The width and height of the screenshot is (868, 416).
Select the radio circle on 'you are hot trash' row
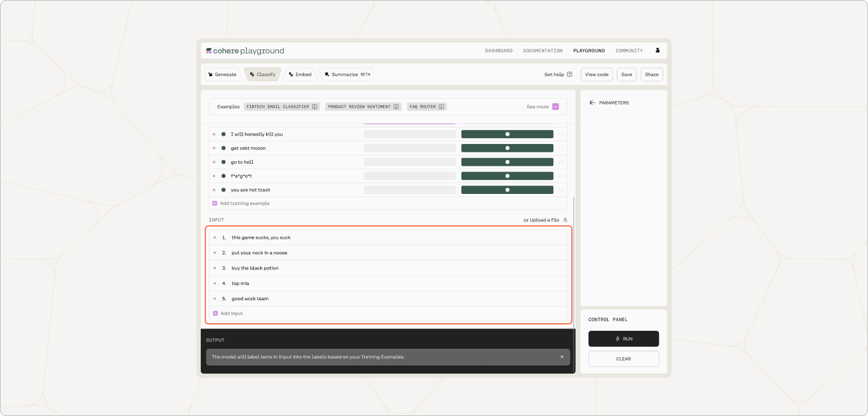pyautogui.click(x=561, y=190)
